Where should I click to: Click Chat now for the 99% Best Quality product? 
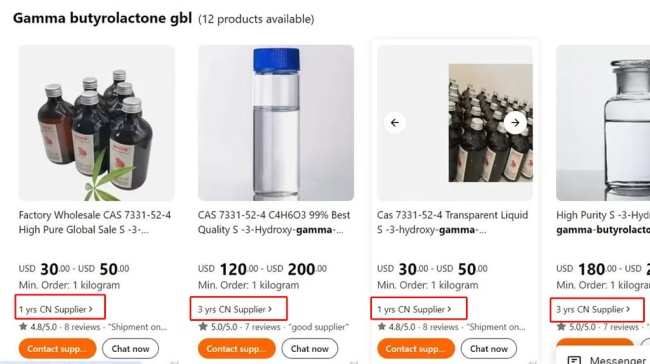point(310,349)
